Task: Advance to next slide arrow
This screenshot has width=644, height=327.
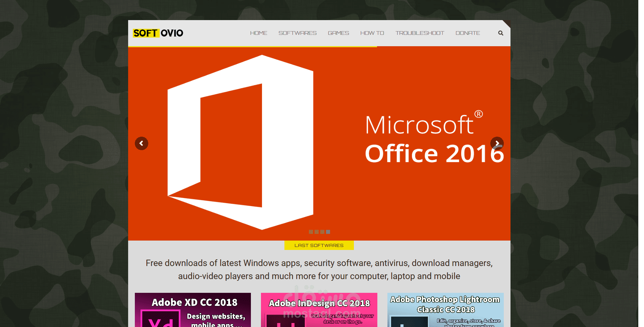Action: click(x=497, y=143)
